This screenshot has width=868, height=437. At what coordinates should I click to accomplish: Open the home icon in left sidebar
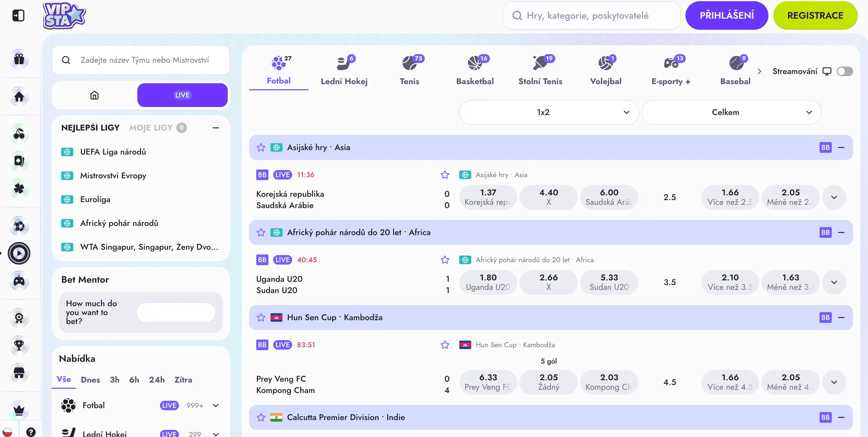[x=19, y=97]
